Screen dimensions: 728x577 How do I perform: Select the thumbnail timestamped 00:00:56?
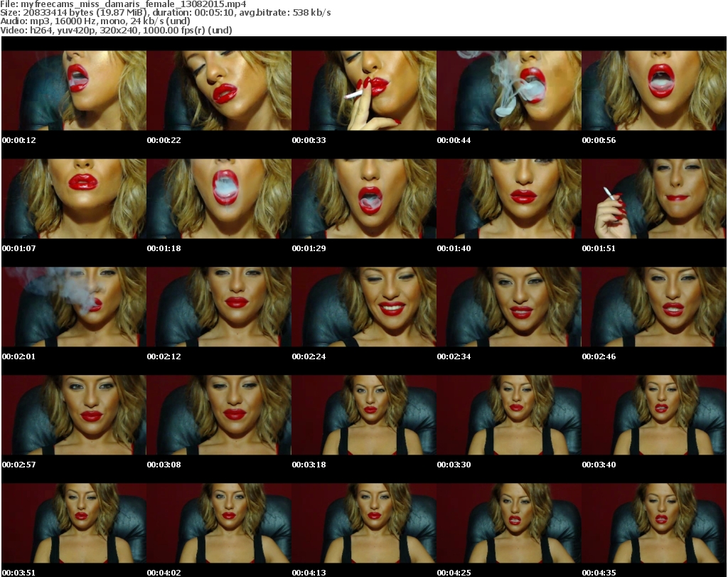[x=654, y=90]
